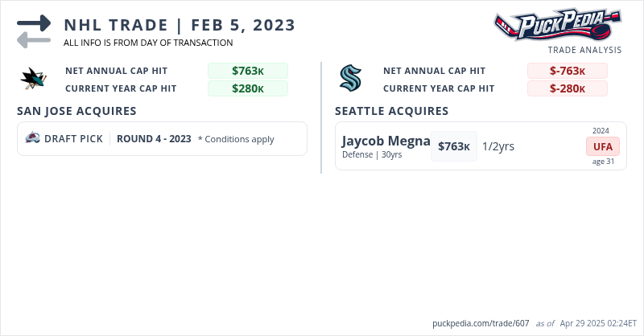Click Jaycob Megna's $763K cap hit badge

pyautogui.click(x=454, y=146)
